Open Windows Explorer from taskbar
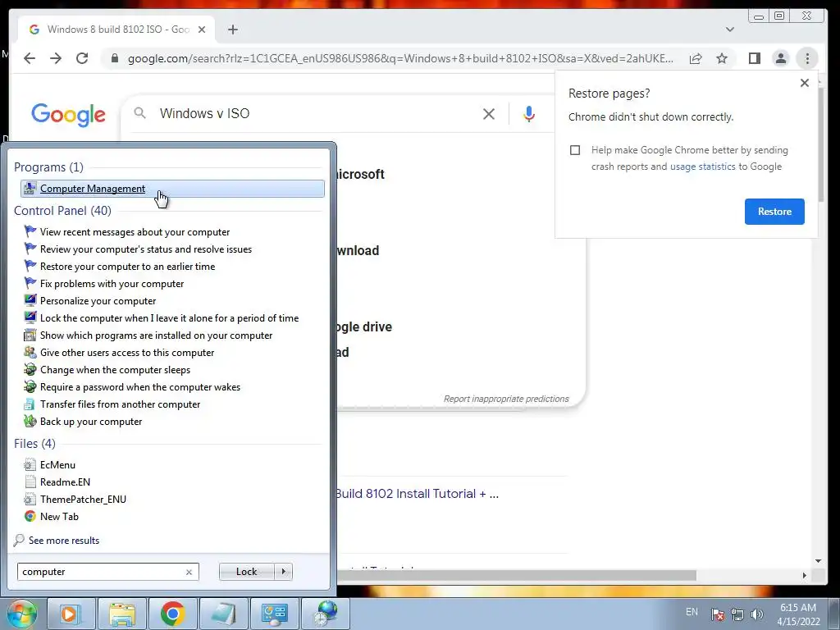The width and height of the screenshot is (840, 630). (x=121, y=614)
